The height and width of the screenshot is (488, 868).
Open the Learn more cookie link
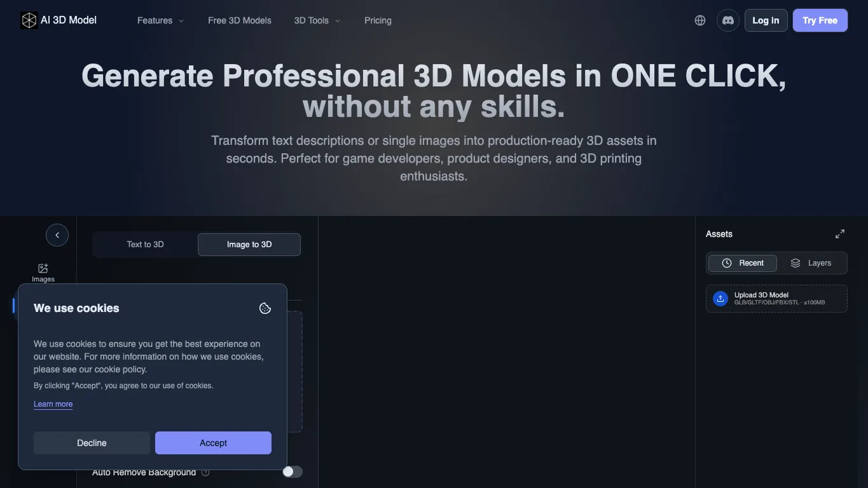[53, 404]
